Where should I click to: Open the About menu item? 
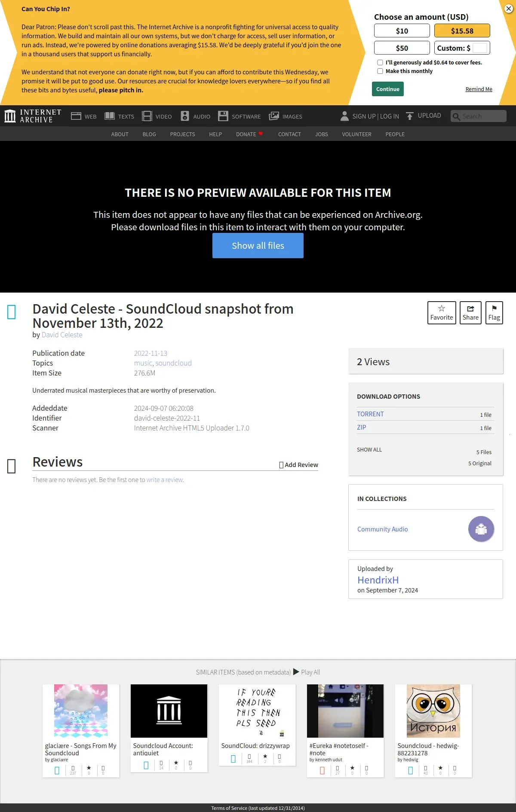click(120, 134)
